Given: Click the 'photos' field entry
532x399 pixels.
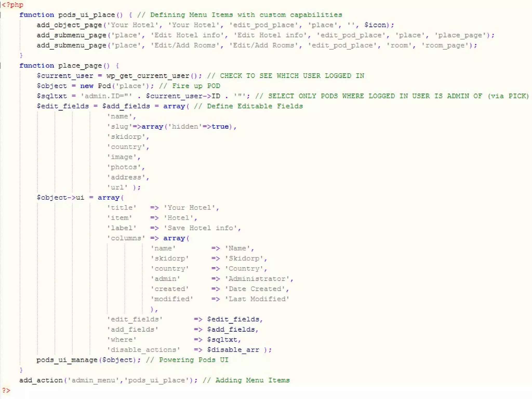Looking at the screenshot, I should point(124,167).
